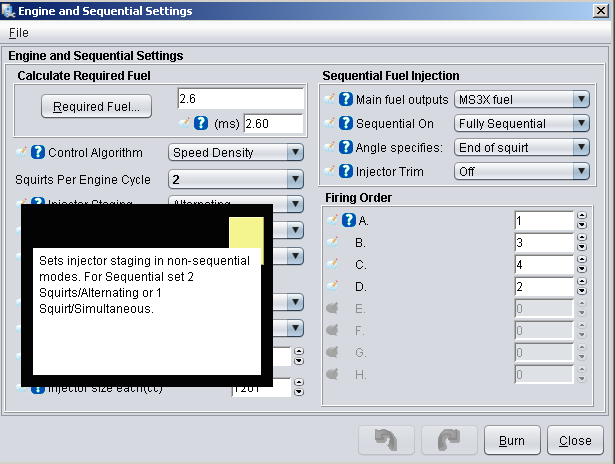615x464 pixels.
Task: Open help for Angle specifies
Action: tap(346, 147)
